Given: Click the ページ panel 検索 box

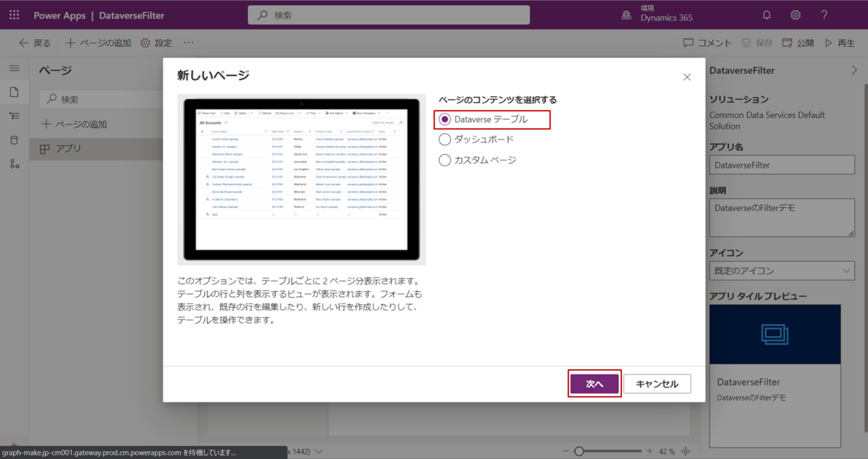Looking at the screenshot, I should pos(101,100).
